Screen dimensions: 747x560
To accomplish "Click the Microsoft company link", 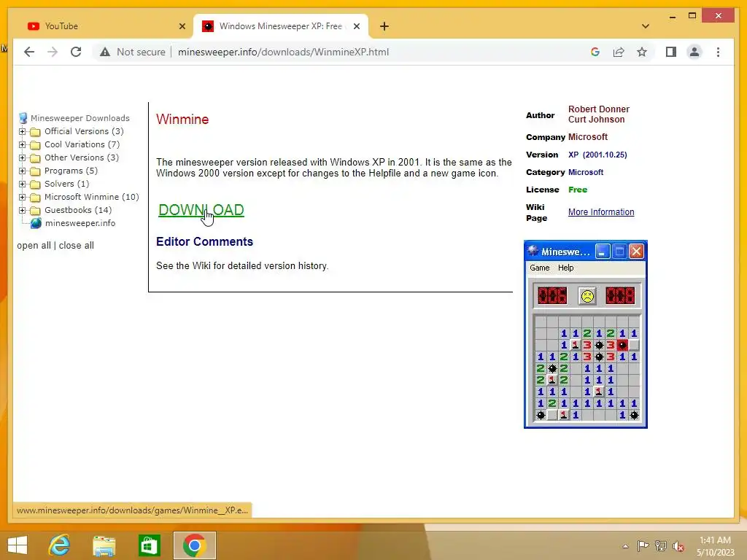I will point(587,136).
